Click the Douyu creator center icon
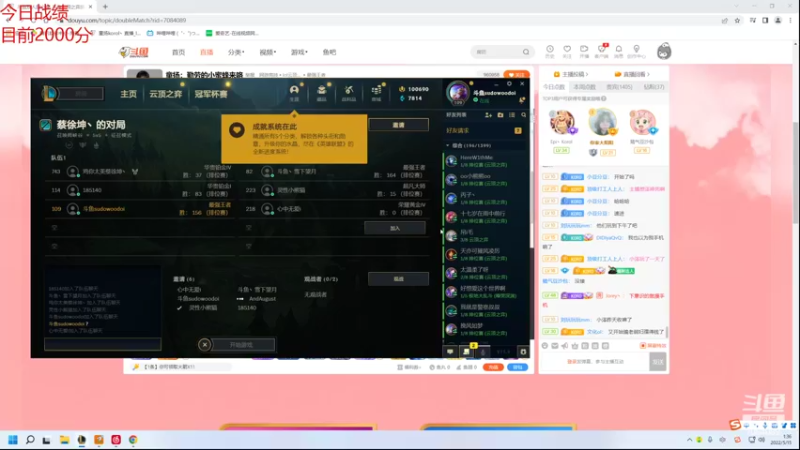This screenshot has height=450, width=800. tap(636, 51)
